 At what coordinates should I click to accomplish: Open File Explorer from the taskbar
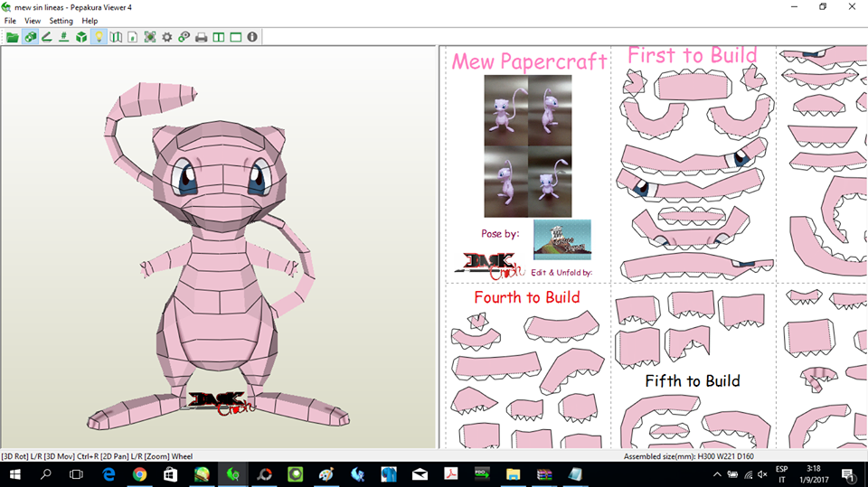tap(514, 474)
